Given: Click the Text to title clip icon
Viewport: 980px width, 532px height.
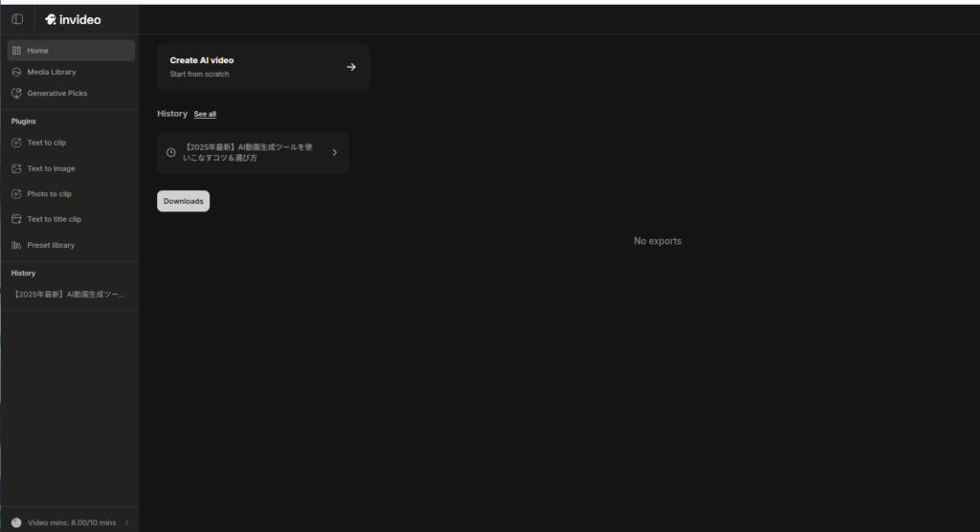Looking at the screenshot, I should pyautogui.click(x=16, y=219).
